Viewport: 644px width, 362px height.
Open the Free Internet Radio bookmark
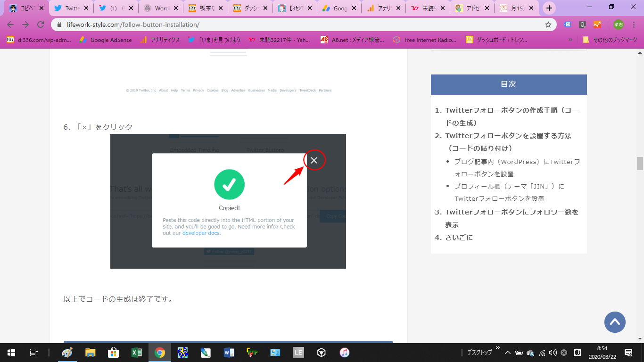click(425, 40)
